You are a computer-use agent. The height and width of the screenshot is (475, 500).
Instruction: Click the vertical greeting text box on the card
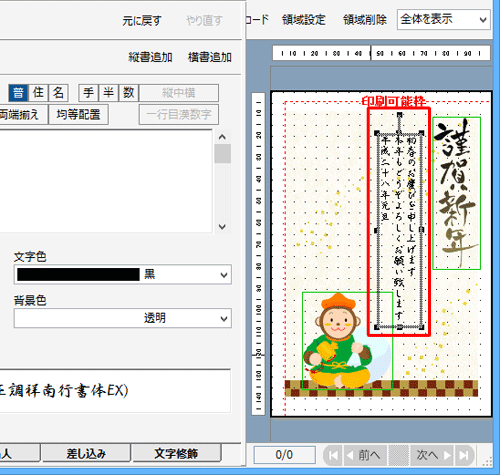(399, 230)
